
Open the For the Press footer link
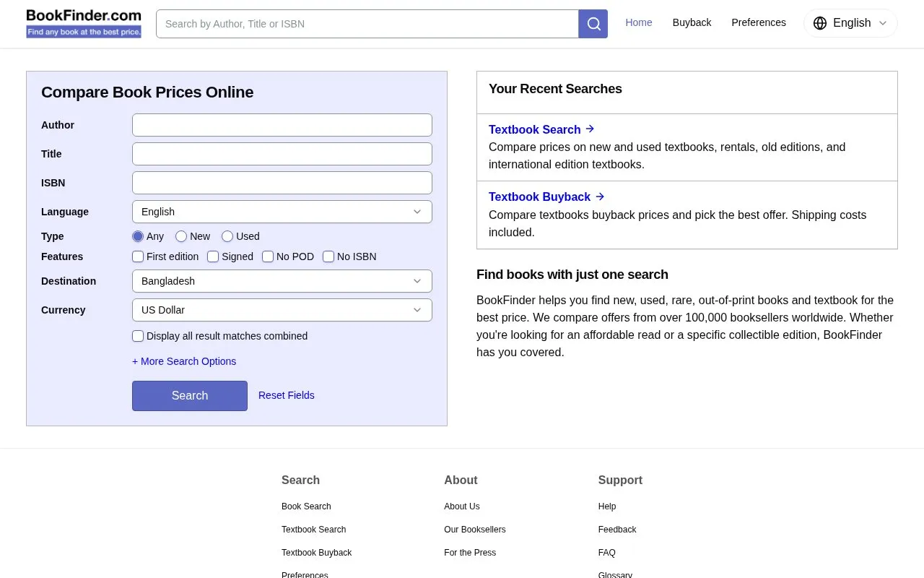click(x=470, y=553)
